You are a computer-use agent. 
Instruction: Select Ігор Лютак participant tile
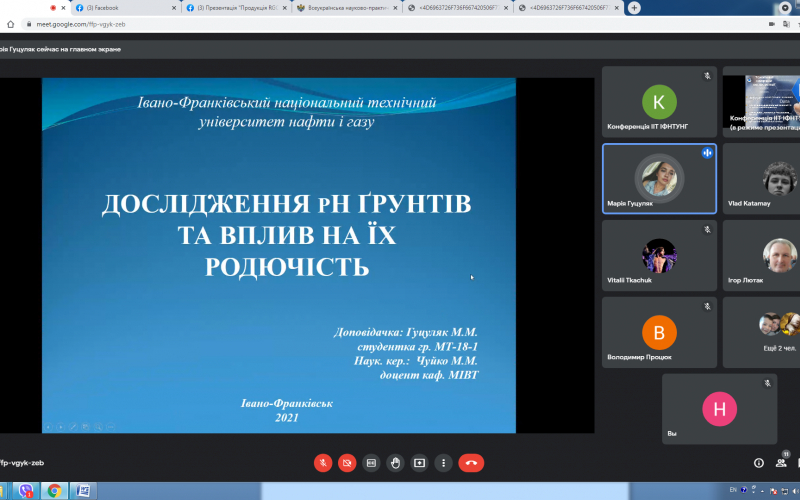coord(761,256)
